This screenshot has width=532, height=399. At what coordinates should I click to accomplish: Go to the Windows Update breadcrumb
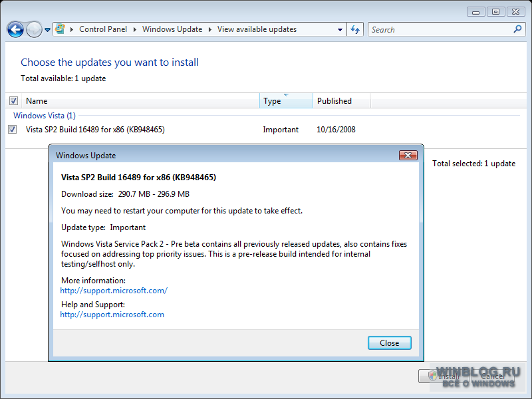[172, 29]
